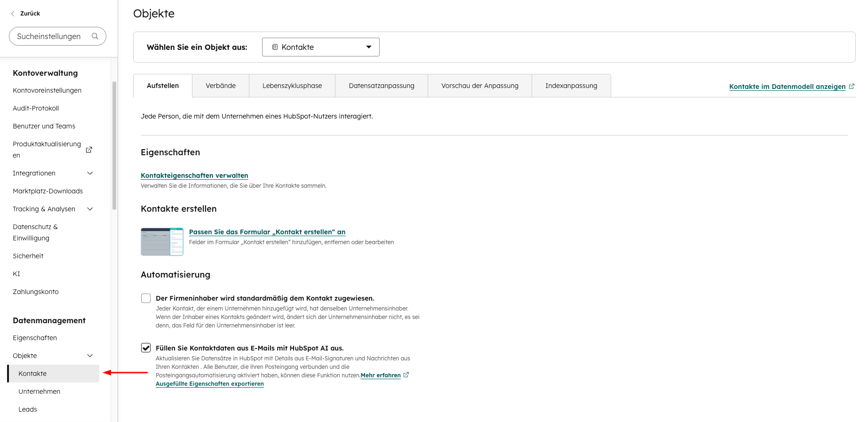The width and height of the screenshot is (868, 422).
Task: Expand Tracking & Analysen submenu
Action: [90, 209]
